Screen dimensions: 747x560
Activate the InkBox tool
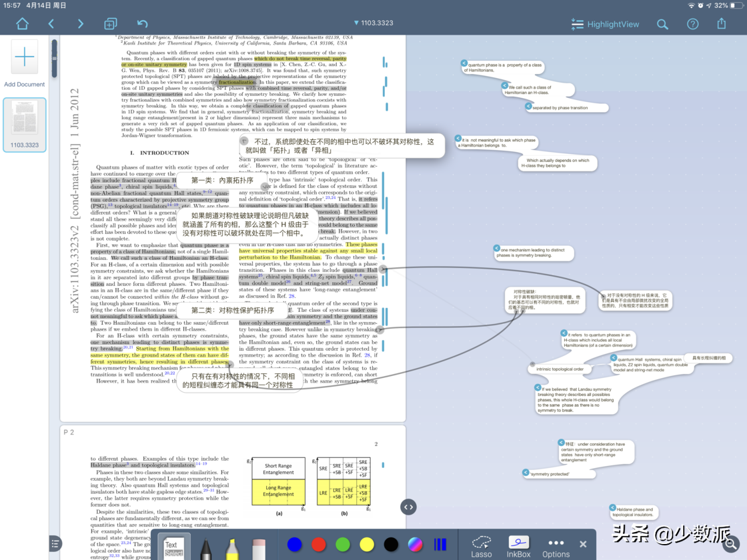(x=518, y=547)
